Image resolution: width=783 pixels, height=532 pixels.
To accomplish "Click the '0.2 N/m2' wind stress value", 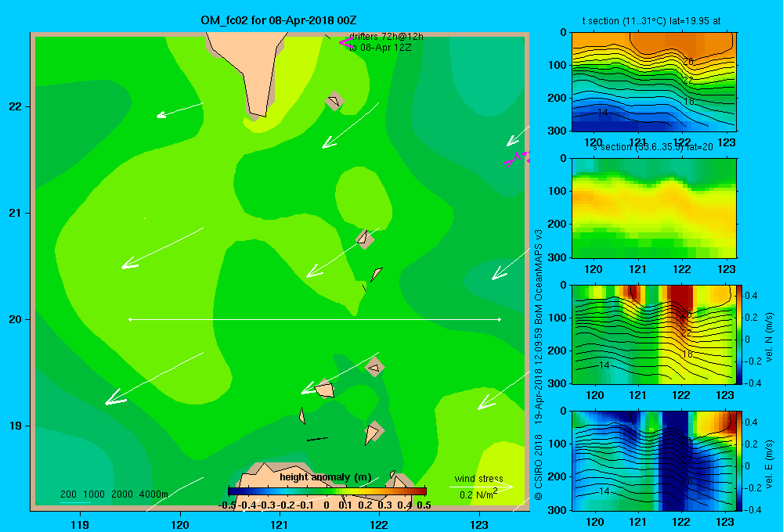I will pos(478,494).
